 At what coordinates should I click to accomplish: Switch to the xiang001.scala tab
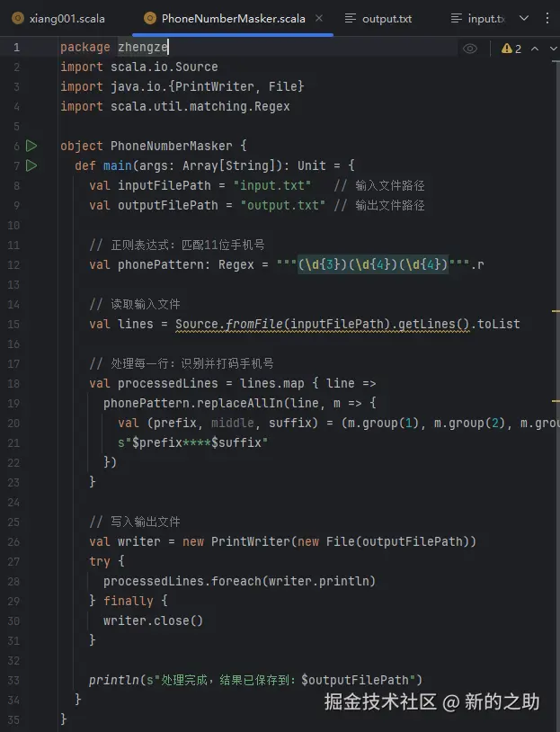click(58, 19)
